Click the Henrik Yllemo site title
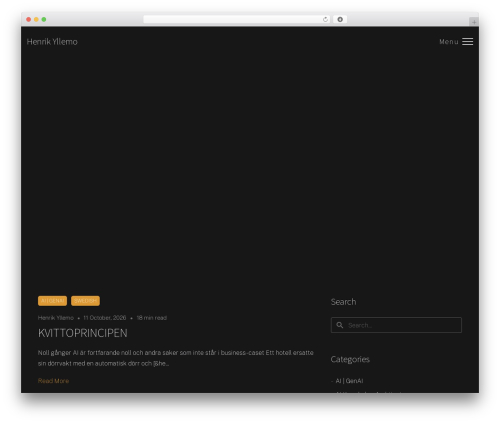The image size is (500, 423). click(x=52, y=42)
